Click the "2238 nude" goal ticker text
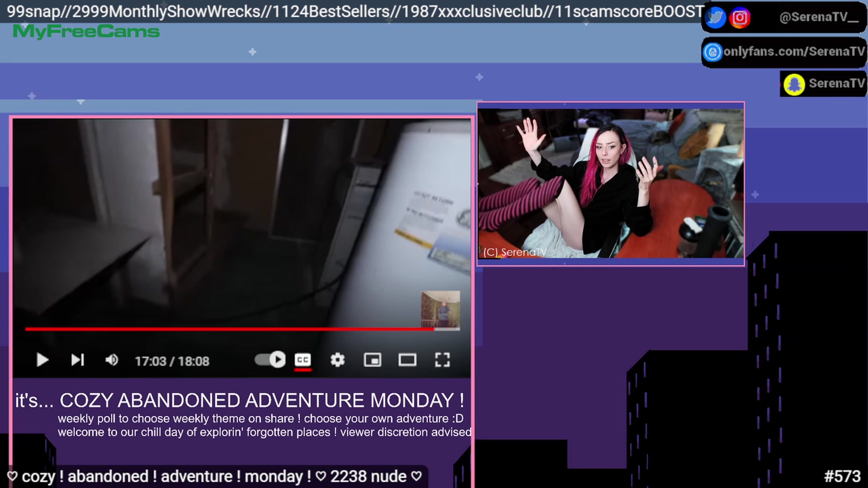The width and height of the screenshot is (868, 488). point(368,476)
